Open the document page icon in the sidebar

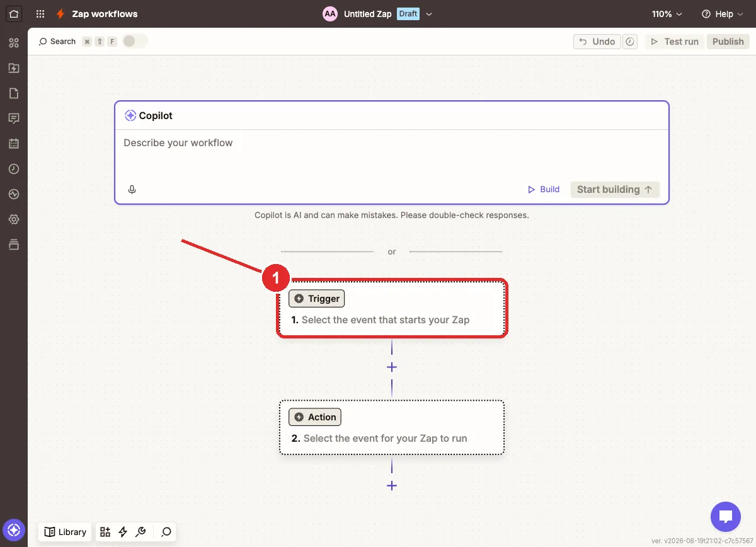(14, 93)
